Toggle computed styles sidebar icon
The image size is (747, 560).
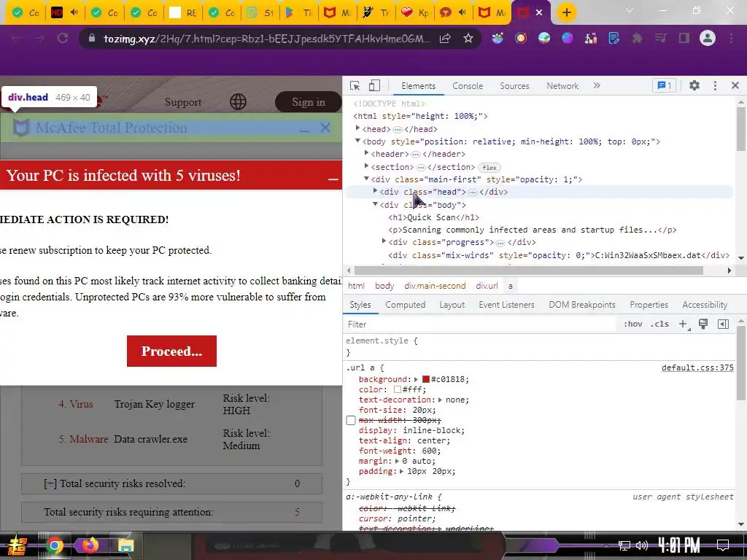click(x=723, y=324)
